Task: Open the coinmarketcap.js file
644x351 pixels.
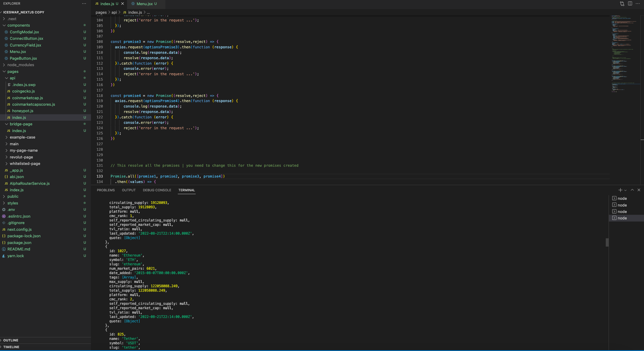Action: 27,98
